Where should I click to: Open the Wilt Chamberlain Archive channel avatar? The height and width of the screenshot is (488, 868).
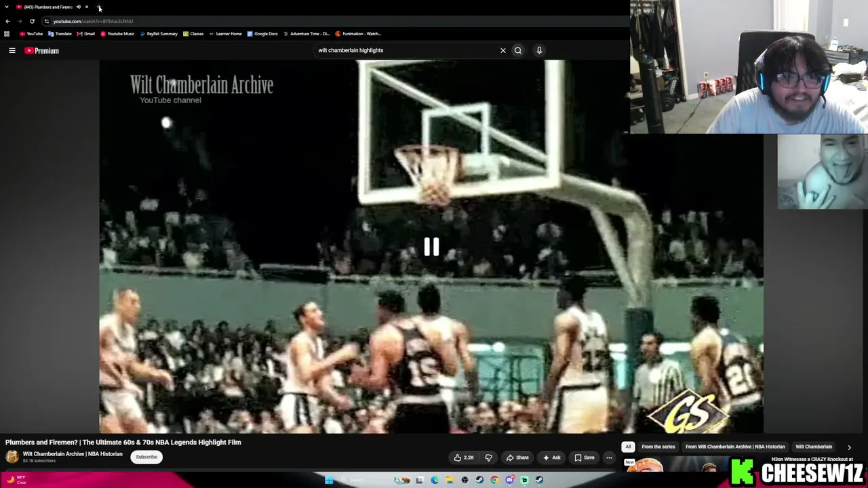[x=12, y=457]
